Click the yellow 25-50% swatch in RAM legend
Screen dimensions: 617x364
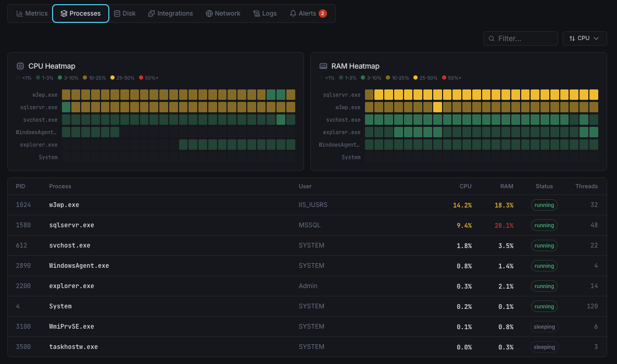415,77
